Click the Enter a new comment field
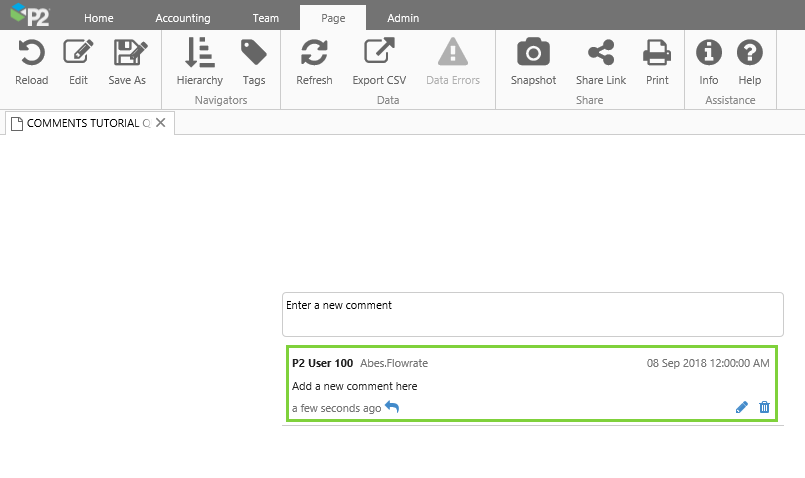This screenshot has width=805, height=478. pos(532,314)
